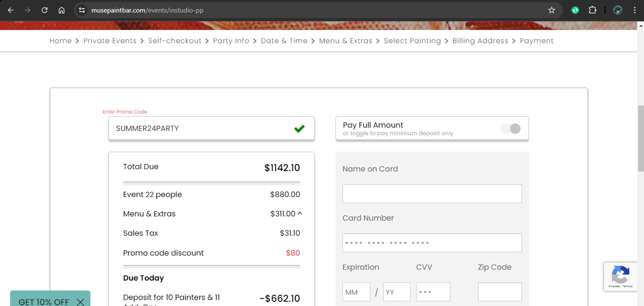Open the Extensions puzzle icon

592,10
